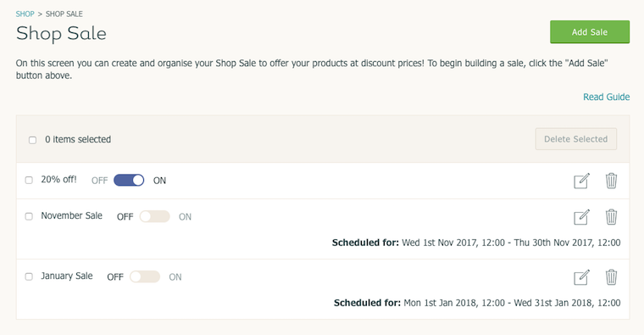Tick the select-all items checkbox

32,140
